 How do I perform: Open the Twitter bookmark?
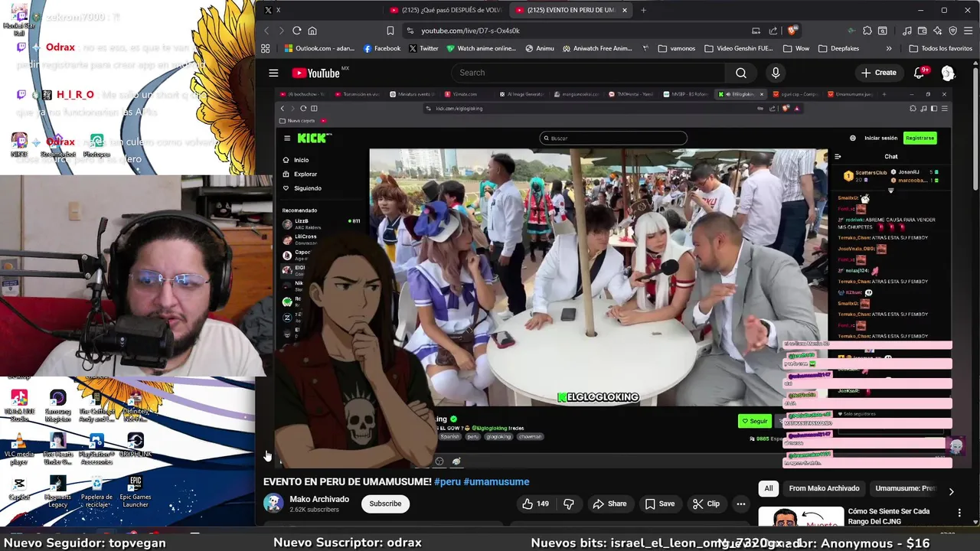[423, 48]
